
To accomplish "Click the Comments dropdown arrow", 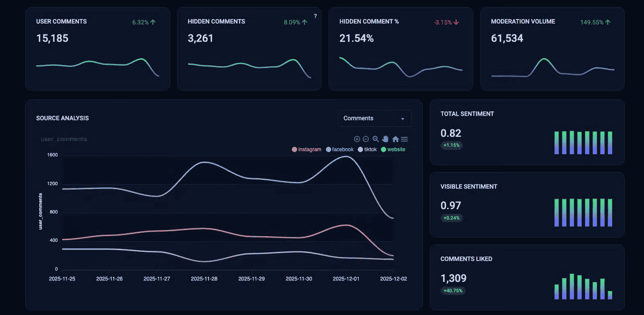I will [x=403, y=119].
